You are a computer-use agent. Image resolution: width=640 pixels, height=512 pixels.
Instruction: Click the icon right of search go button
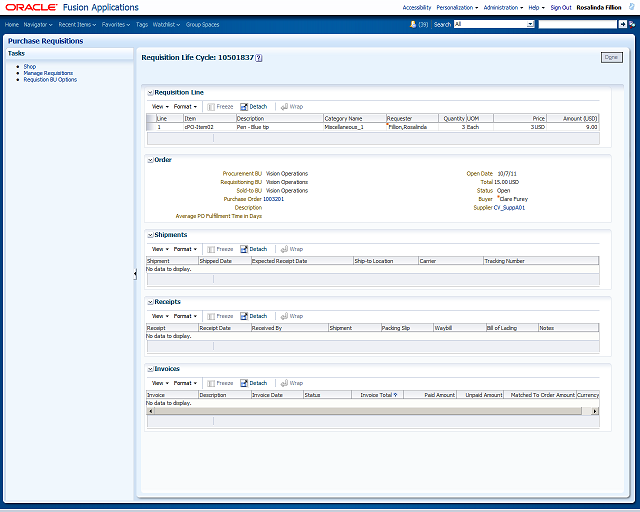[632, 24]
